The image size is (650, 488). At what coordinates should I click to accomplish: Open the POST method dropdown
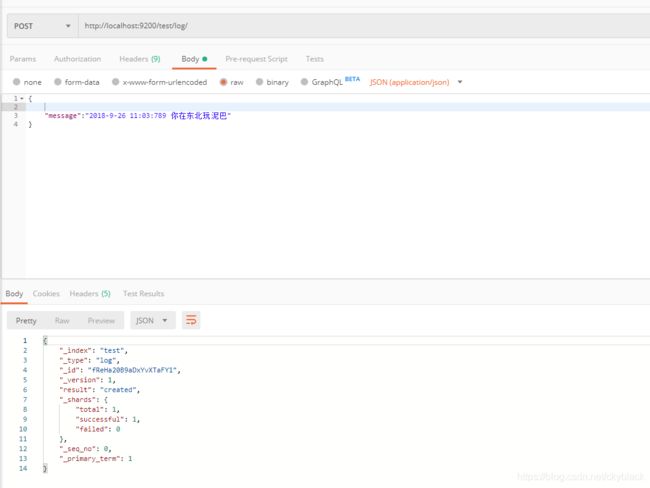42,26
